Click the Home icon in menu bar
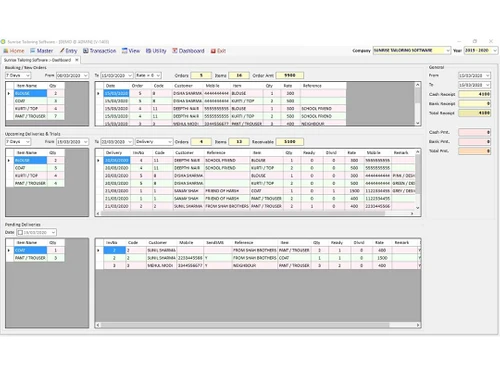Screen dimensions: 500x375 pyautogui.click(x=6, y=51)
